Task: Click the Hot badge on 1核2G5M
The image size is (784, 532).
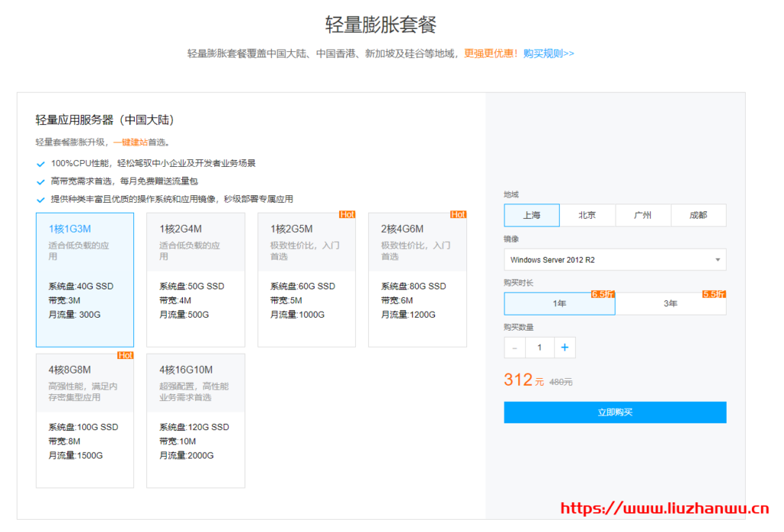Action: (x=347, y=214)
